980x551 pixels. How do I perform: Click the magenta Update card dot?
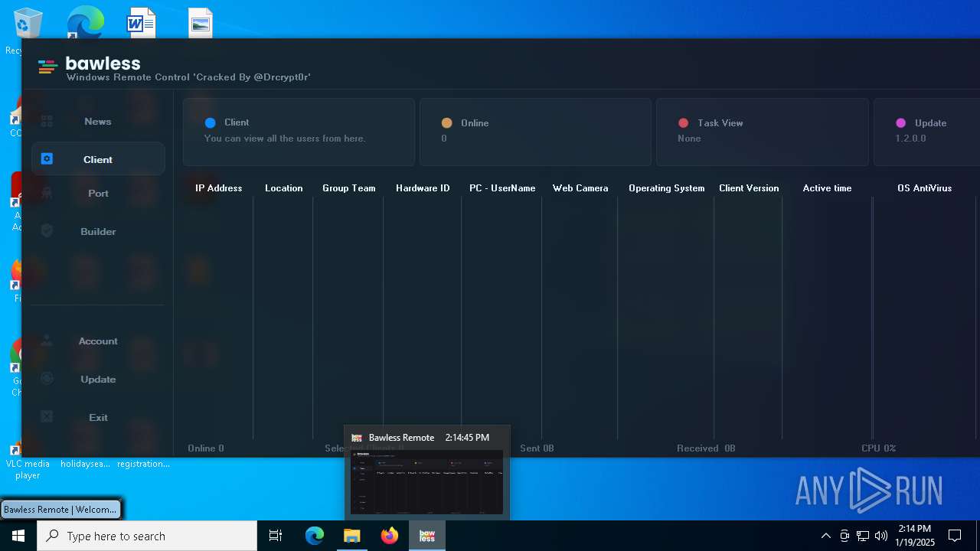click(901, 122)
